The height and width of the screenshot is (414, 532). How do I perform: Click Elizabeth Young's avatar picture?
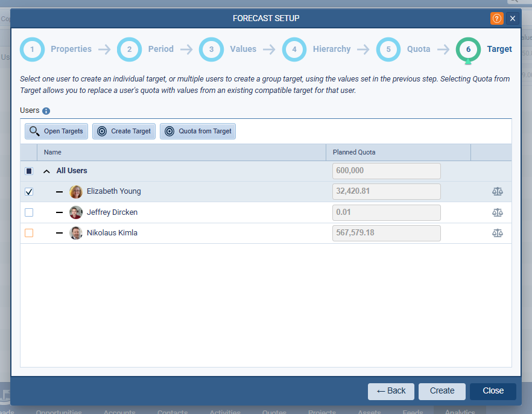[x=76, y=192]
